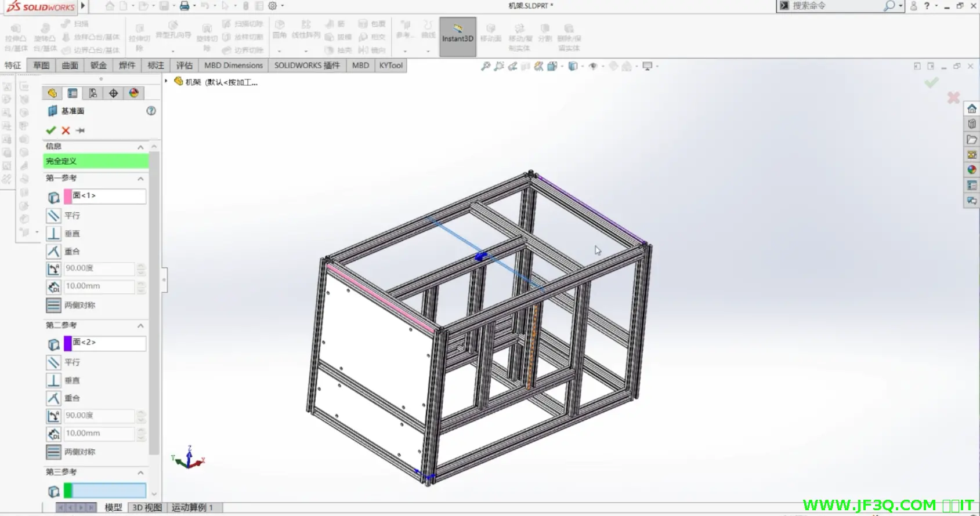Viewport: 980px width, 516px height.
Task: Toggle first reference Perpendicular (垂直) option
Action: click(54, 234)
